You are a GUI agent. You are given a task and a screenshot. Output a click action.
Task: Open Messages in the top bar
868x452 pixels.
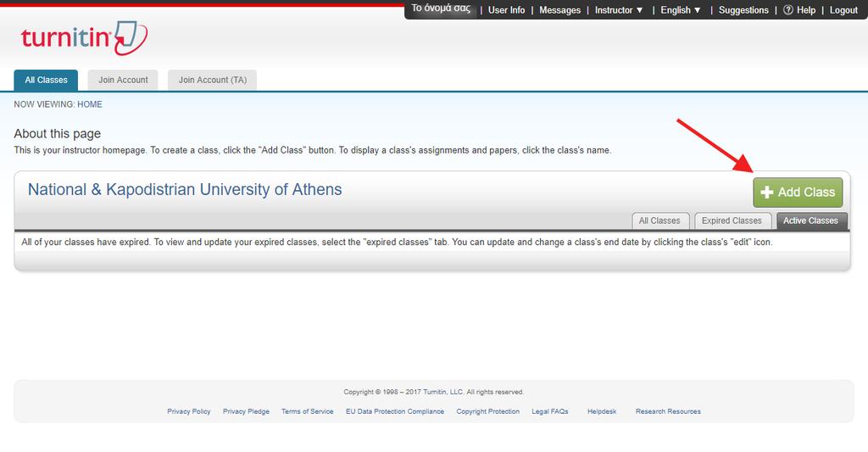coord(559,10)
